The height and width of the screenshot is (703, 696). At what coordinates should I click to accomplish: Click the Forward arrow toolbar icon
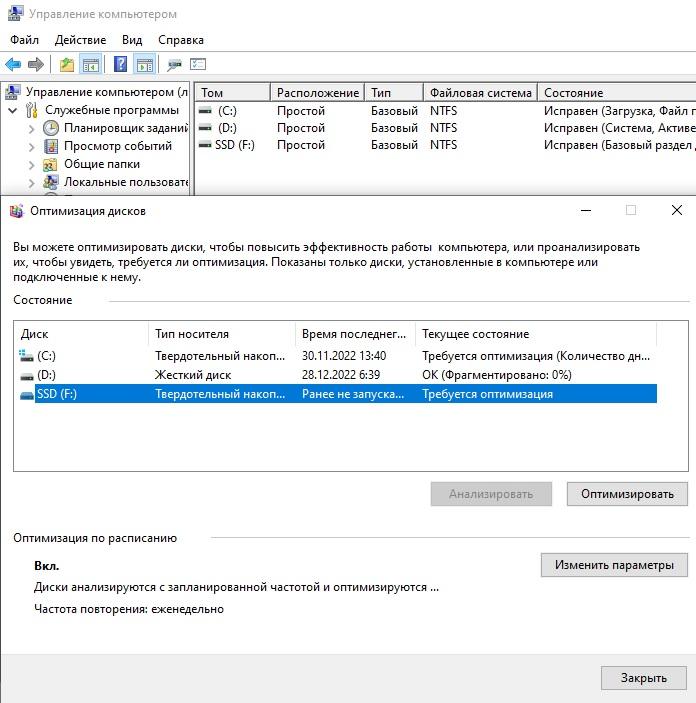point(35,65)
